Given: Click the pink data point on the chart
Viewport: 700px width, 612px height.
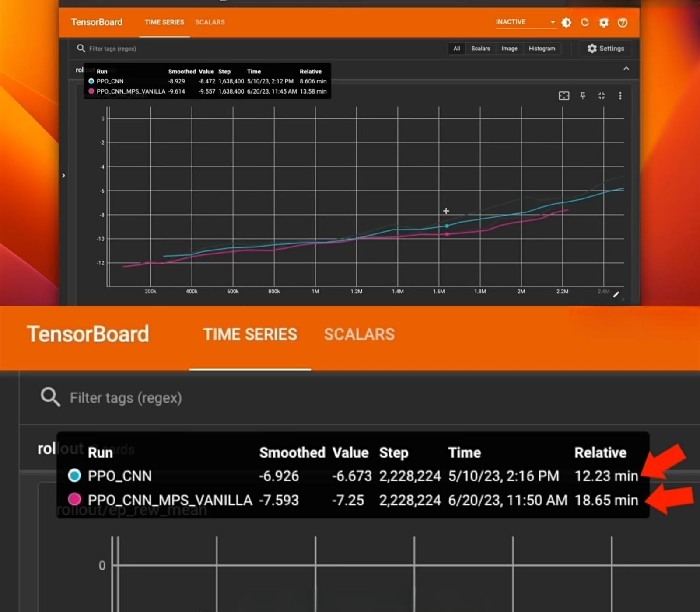Looking at the screenshot, I should (447, 234).
